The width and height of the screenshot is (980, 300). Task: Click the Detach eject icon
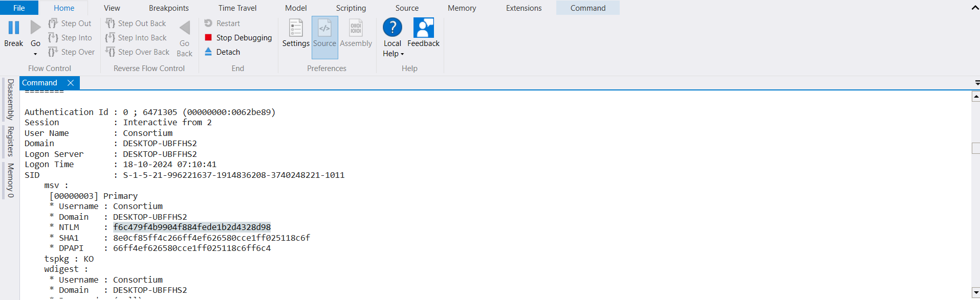click(208, 52)
